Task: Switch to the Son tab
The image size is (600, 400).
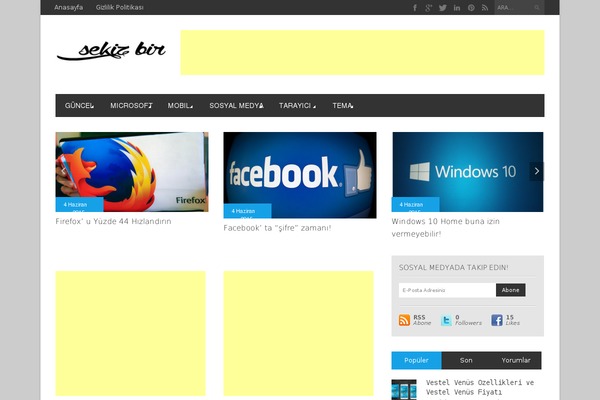Action: point(466,361)
